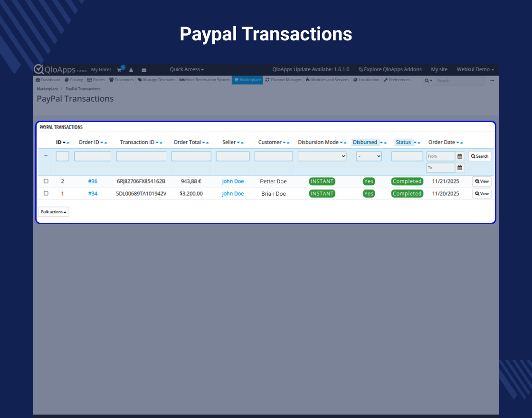Viewport: 532px width, 418px height.
Task: Open Modules and Services menu
Action: (327, 80)
